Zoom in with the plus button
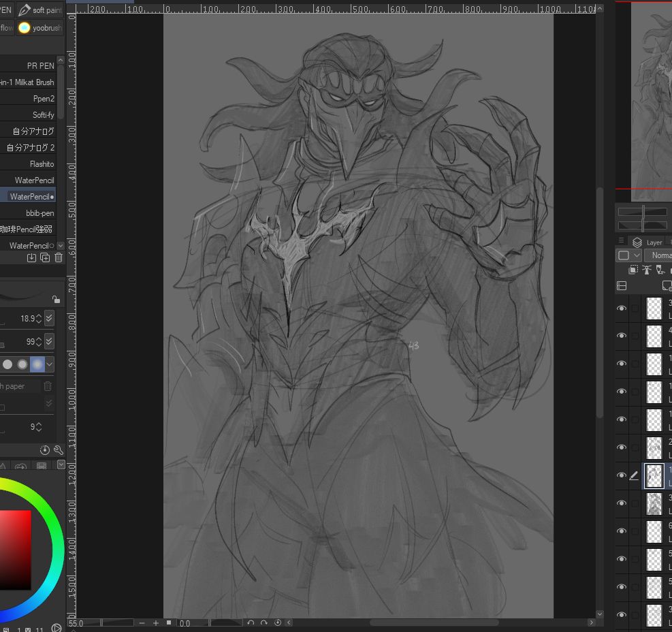Image resolution: width=672 pixels, height=632 pixels. coord(156,622)
